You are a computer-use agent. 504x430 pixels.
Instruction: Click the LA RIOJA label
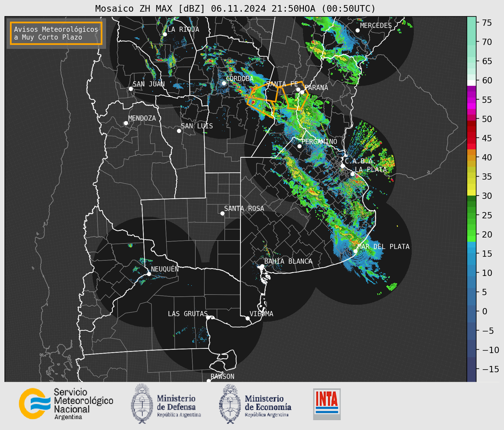pyautogui.click(x=183, y=30)
